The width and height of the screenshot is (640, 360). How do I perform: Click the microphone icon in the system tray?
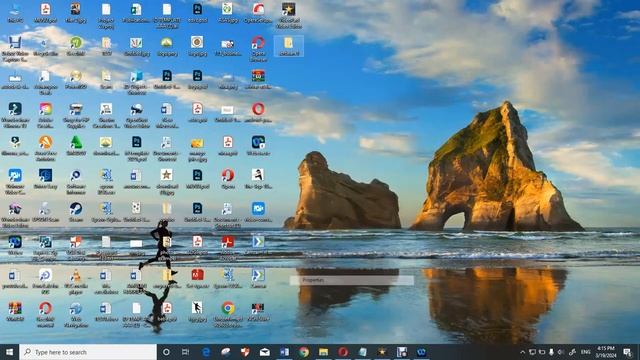tap(551, 352)
